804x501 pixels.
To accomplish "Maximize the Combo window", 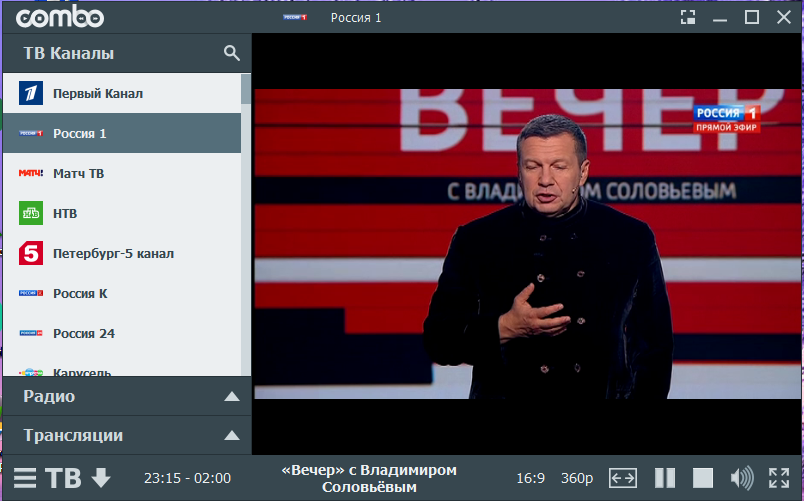I will (752, 17).
